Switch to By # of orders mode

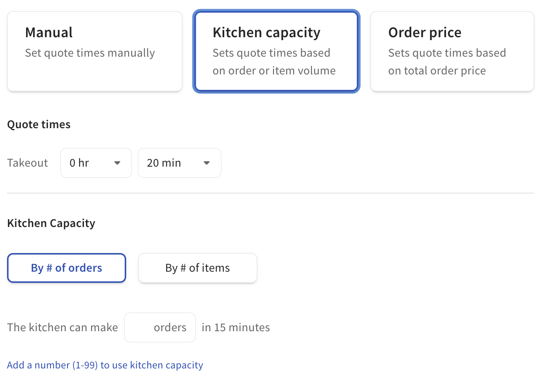(x=66, y=268)
